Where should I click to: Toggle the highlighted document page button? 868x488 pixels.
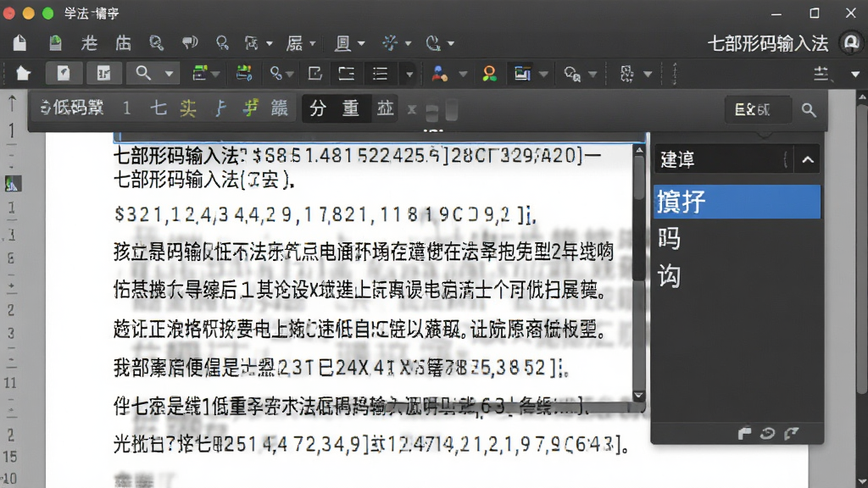point(64,73)
